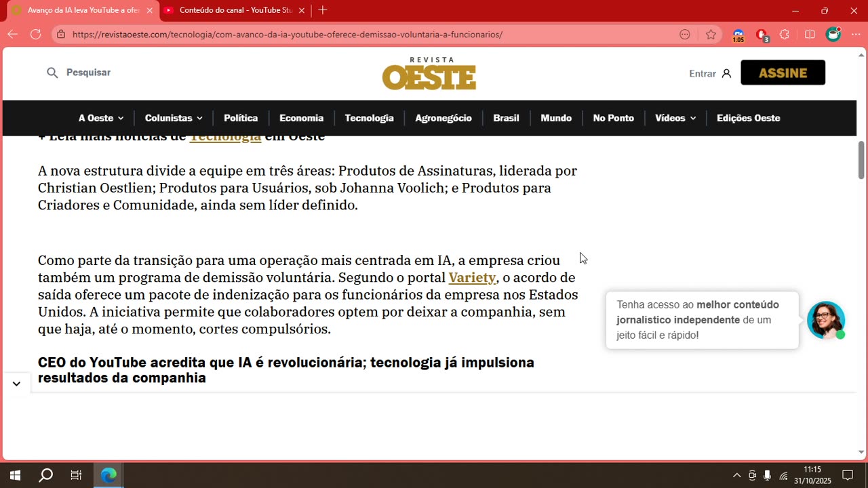The image size is (868, 488).
Task: Click the browser Back arrow
Action: (x=13, y=35)
